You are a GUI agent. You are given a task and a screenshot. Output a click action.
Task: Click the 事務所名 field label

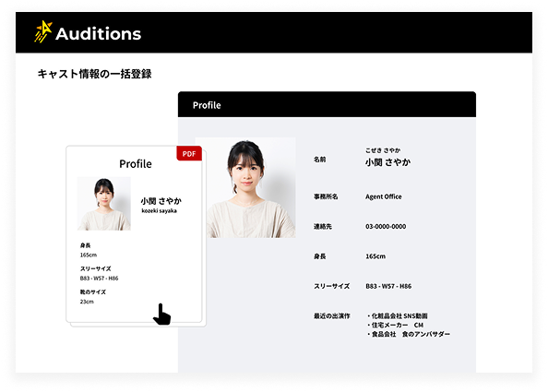[326, 196]
